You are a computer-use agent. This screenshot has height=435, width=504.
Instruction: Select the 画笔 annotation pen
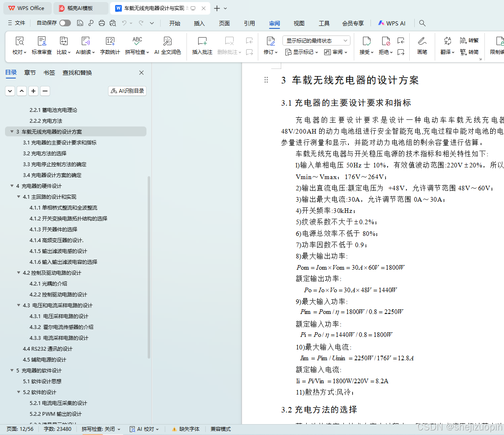click(x=422, y=45)
